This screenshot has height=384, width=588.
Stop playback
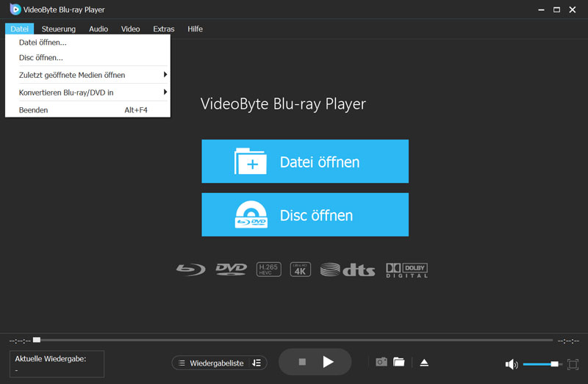point(302,362)
